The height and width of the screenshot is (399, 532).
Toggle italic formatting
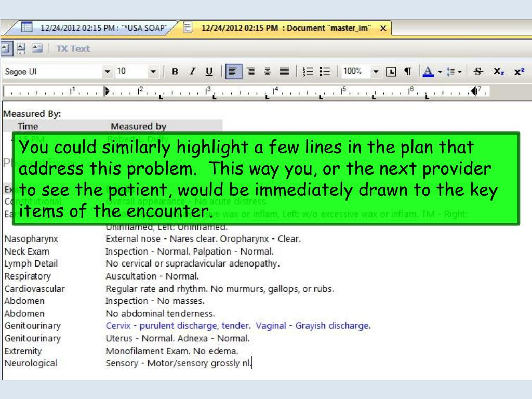click(x=192, y=72)
